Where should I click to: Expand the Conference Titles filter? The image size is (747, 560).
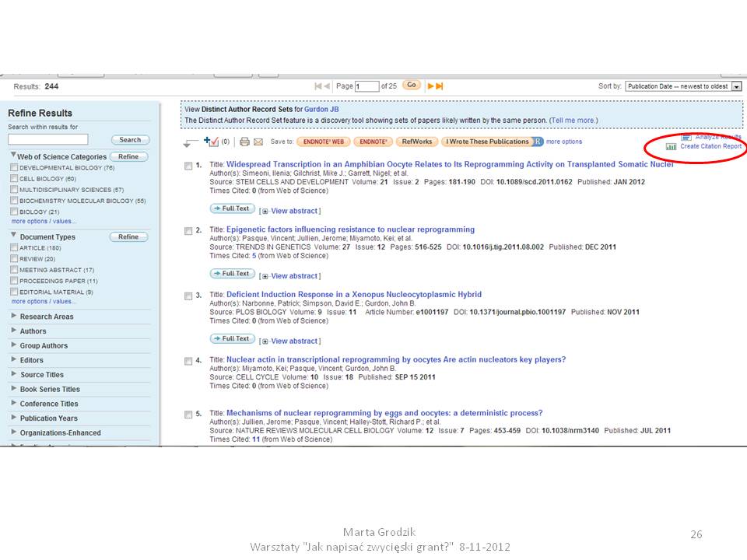[14, 402]
